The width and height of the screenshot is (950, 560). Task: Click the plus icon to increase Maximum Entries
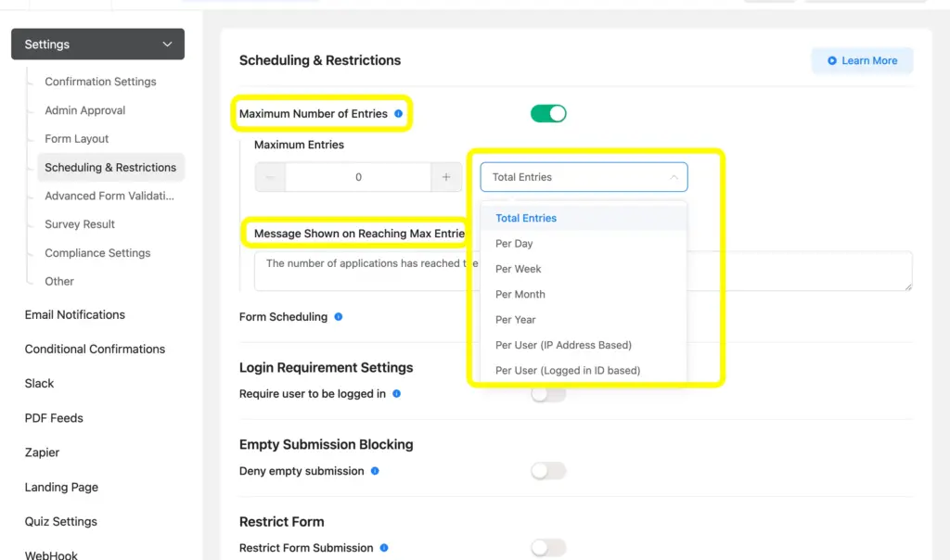pos(446,176)
